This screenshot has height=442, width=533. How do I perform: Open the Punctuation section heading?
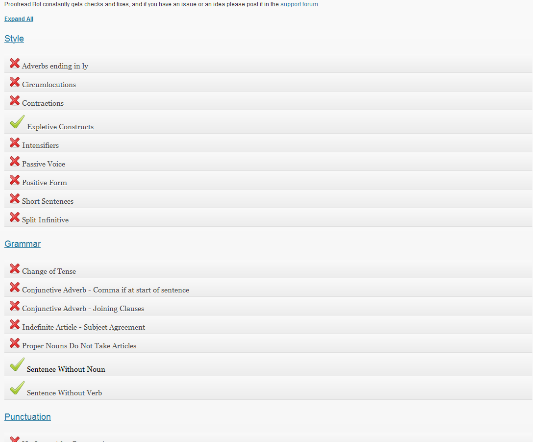tap(28, 417)
